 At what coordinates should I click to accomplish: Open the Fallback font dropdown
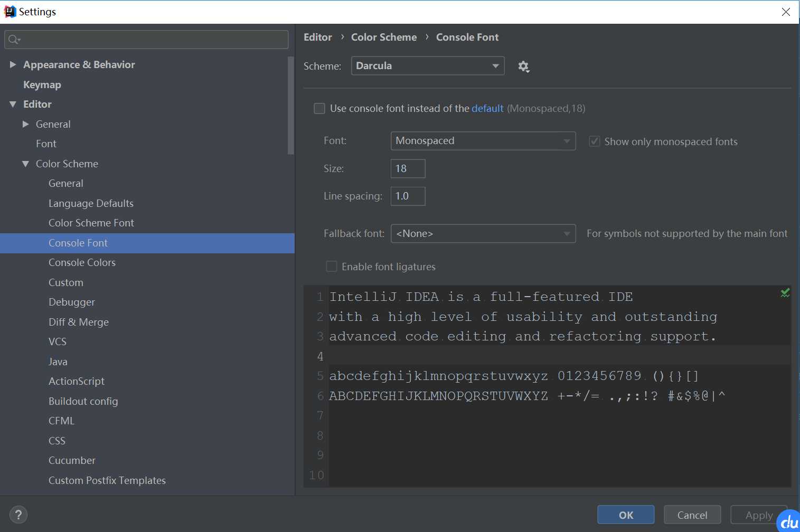[483, 234]
